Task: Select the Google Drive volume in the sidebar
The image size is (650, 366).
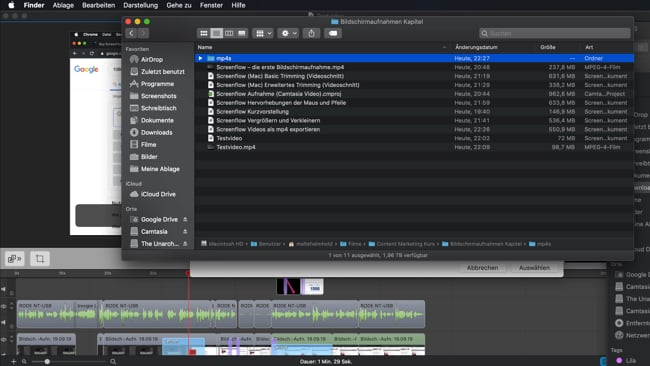Action: [x=154, y=219]
